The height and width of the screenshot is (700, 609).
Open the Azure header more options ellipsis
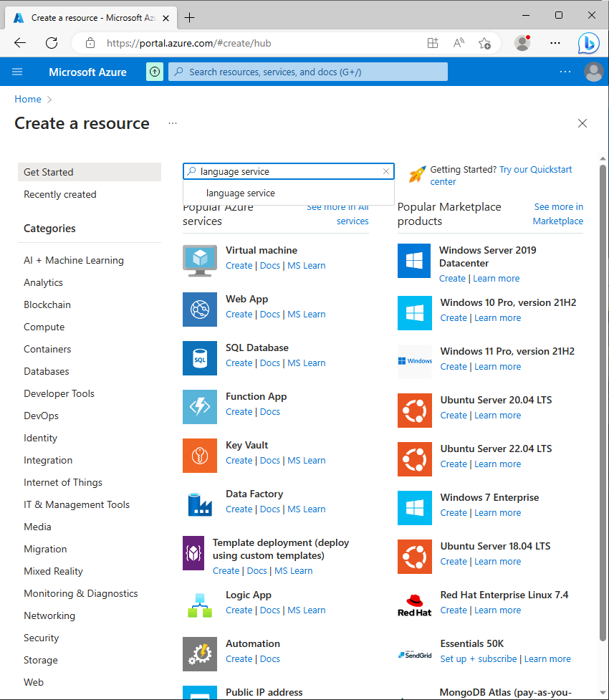565,72
